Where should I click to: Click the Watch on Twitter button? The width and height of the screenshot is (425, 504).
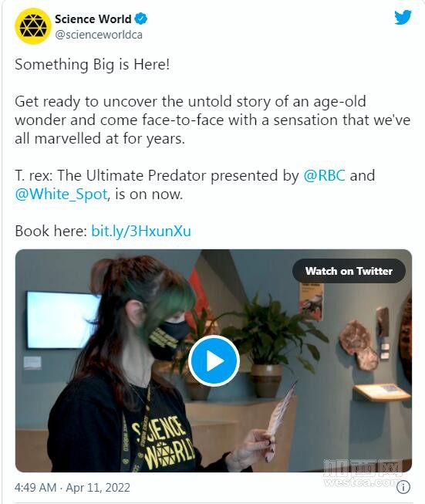click(x=349, y=271)
